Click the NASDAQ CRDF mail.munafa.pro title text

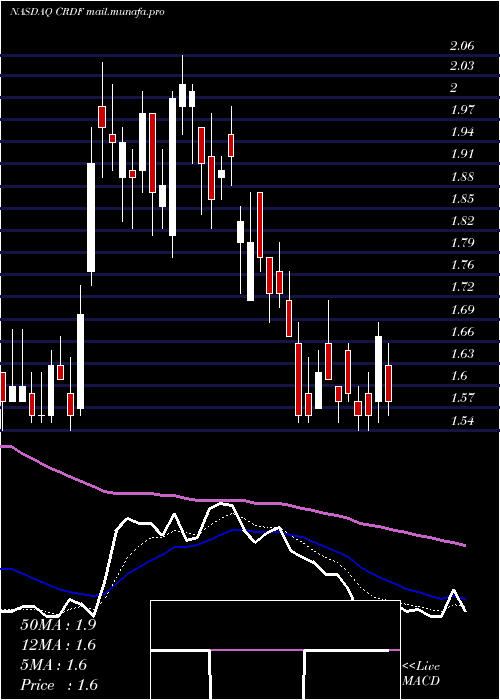(87, 12)
